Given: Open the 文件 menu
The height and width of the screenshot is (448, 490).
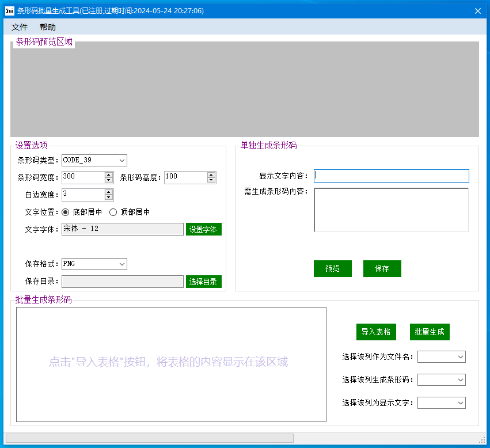Looking at the screenshot, I should tap(20, 27).
